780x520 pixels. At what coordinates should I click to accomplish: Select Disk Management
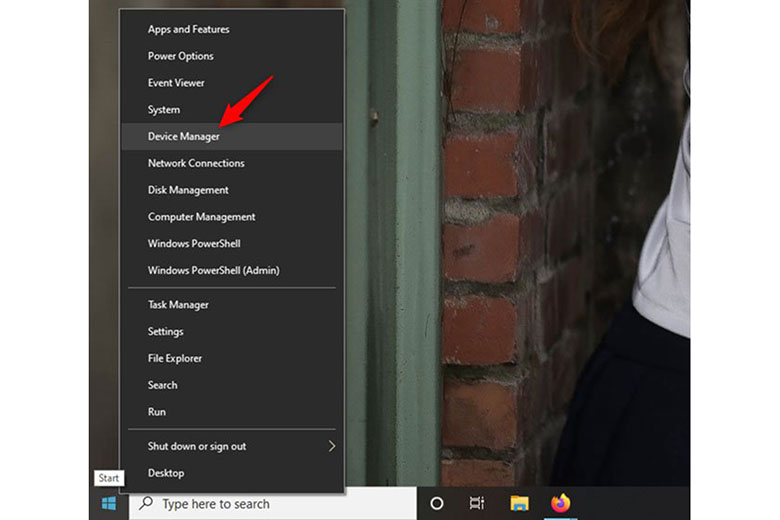188,190
